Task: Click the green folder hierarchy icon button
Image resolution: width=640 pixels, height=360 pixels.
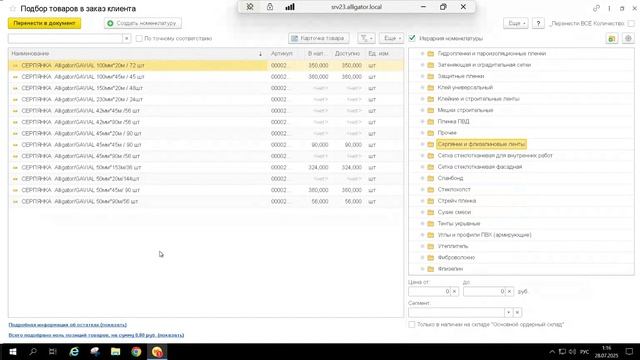Action: 612,38
